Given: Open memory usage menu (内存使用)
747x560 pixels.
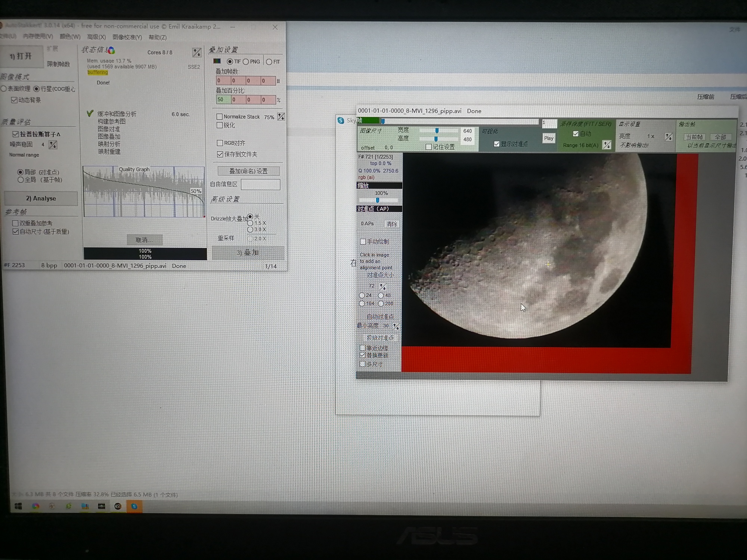Looking at the screenshot, I should pyautogui.click(x=38, y=36).
